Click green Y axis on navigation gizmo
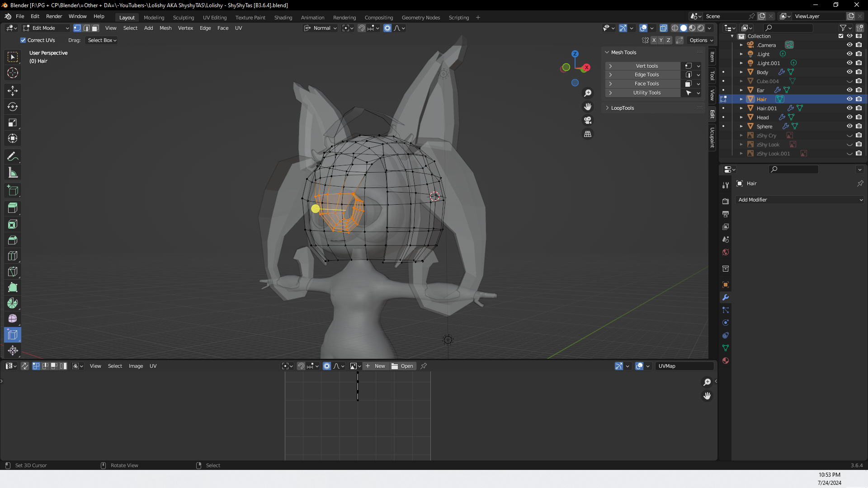The height and width of the screenshot is (488, 868). (x=566, y=67)
